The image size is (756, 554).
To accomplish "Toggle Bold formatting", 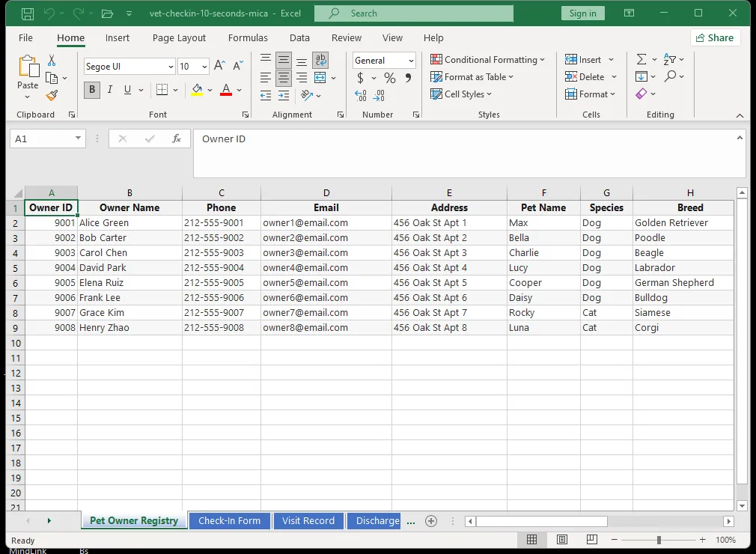I will click(92, 90).
